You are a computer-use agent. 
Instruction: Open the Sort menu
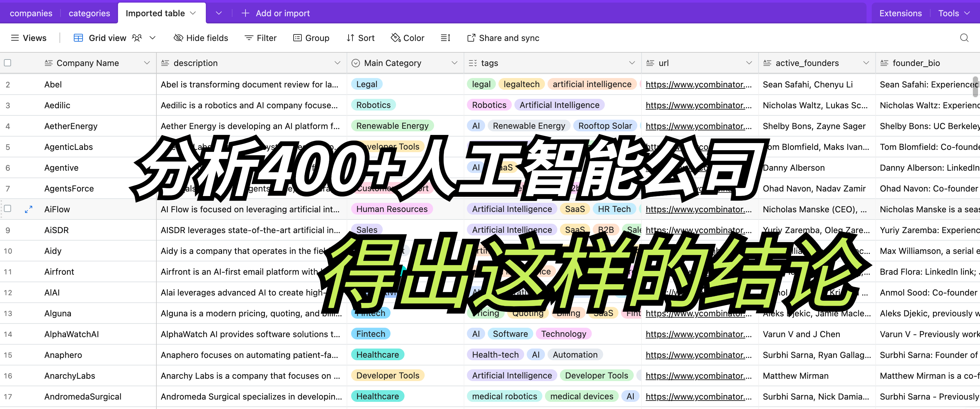[361, 38]
